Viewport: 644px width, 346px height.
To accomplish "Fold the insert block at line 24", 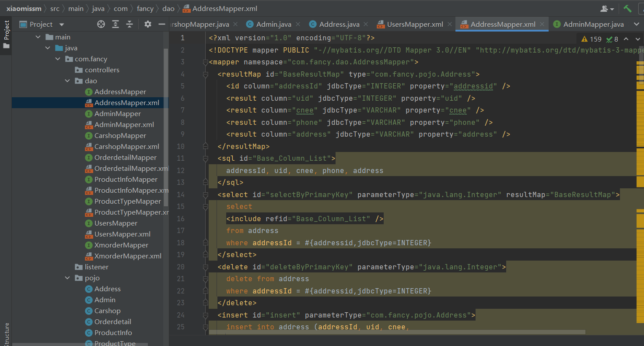I will [x=205, y=315].
